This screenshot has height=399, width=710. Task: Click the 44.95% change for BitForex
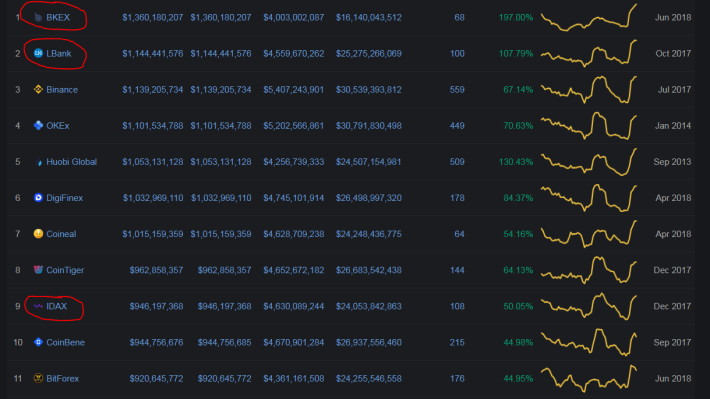pos(518,378)
